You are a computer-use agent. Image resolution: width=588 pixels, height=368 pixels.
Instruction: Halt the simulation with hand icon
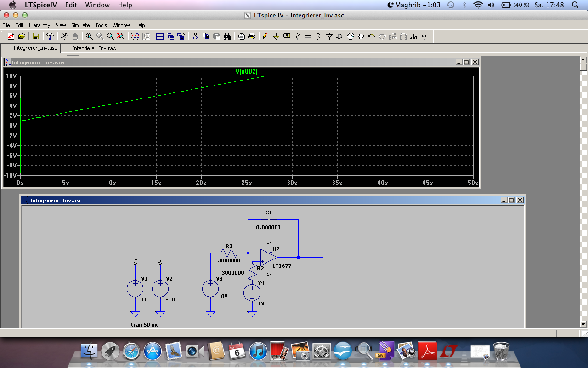click(x=74, y=36)
